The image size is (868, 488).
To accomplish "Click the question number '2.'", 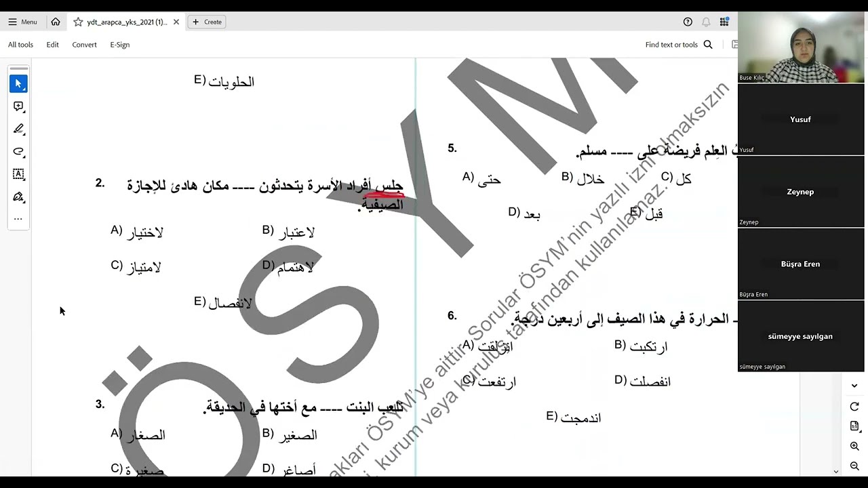I will click(x=100, y=184).
